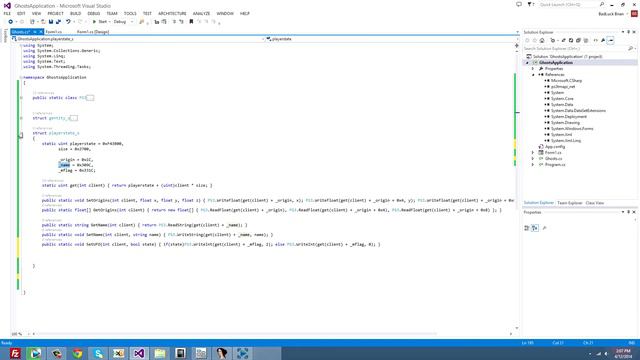
Task: Open the TOOLS menu
Action: tap(130, 13)
